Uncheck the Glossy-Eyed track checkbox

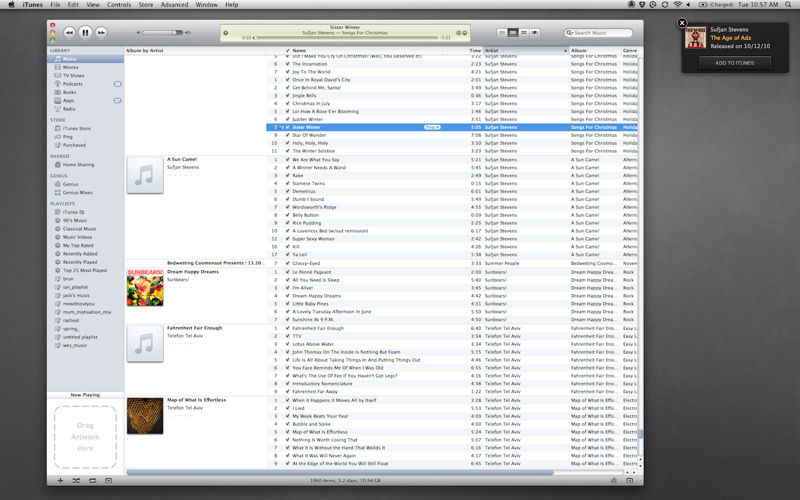click(x=287, y=264)
